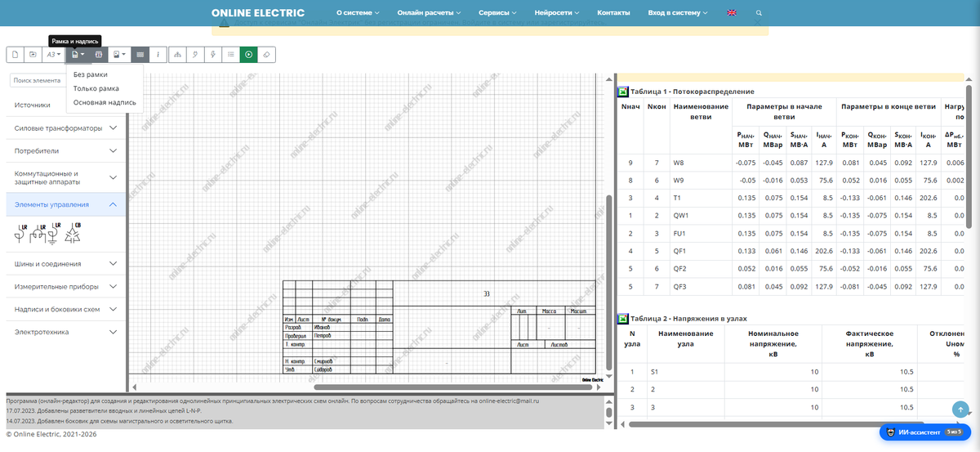Expand 'Коммутационные и защитные аппараты' category
Viewport: 980px width, 452px height.
coord(65,177)
